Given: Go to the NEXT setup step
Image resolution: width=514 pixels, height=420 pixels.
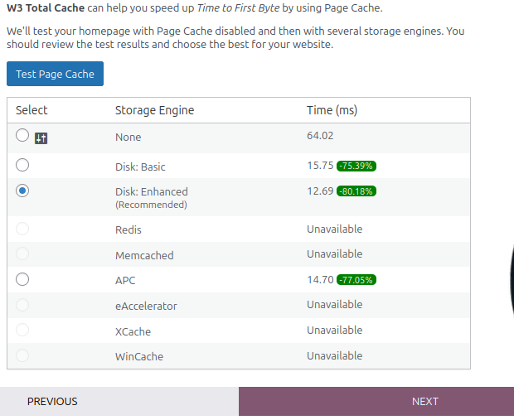Looking at the screenshot, I should click(376, 401).
